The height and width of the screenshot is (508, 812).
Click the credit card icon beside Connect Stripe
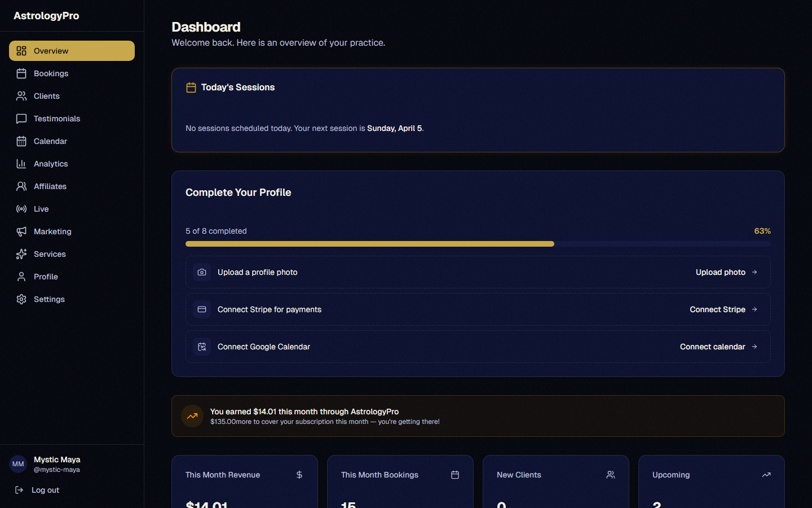point(202,309)
